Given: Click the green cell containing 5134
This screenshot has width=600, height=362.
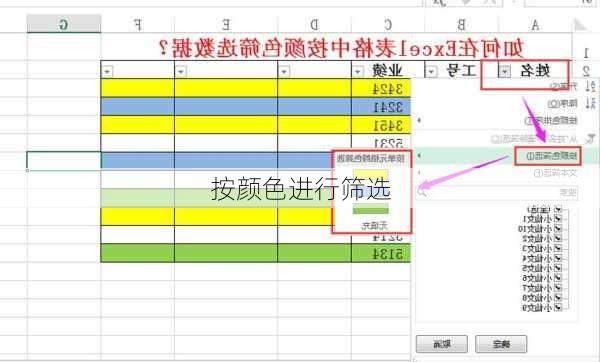Looking at the screenshot, I should pos(381,254).
